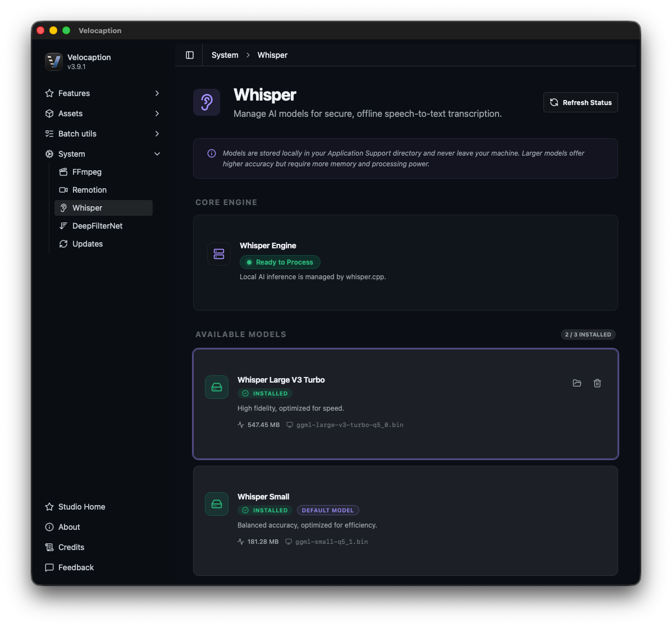Click the INSTALLED badge on Large V3 Turbo
This screenshot has height=627, width=672.
[266, 393]
